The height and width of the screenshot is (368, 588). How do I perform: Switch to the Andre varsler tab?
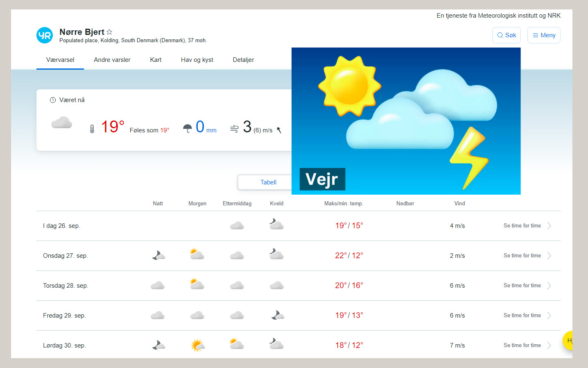tap(112, 60)
